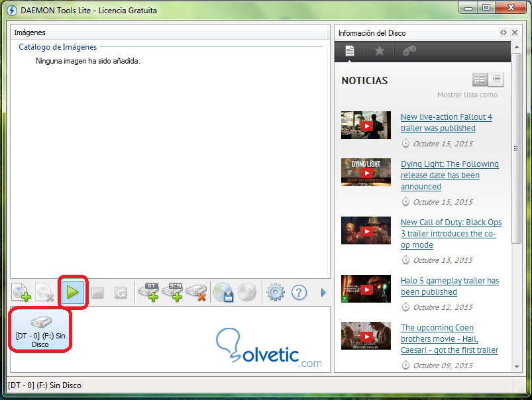
Task: Click the Dying Light video thumbnail
Action: (x=366, y=172)
